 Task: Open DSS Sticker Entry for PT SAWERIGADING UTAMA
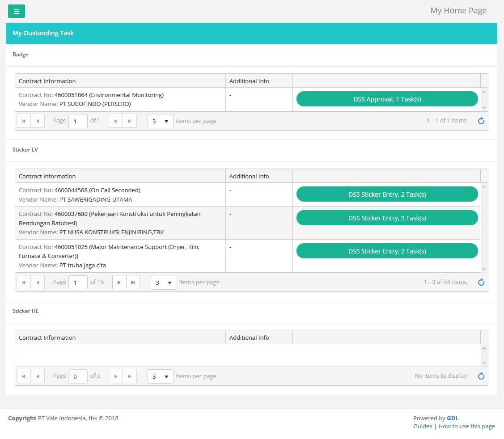tap(387, 194)
